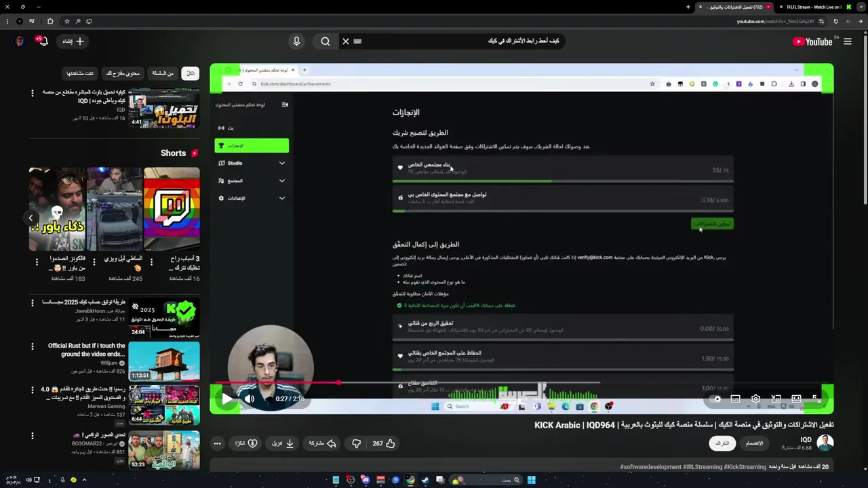This screenshot has height=488, width=868.
Task: Play the YouTube video
Action: [226, 399]
